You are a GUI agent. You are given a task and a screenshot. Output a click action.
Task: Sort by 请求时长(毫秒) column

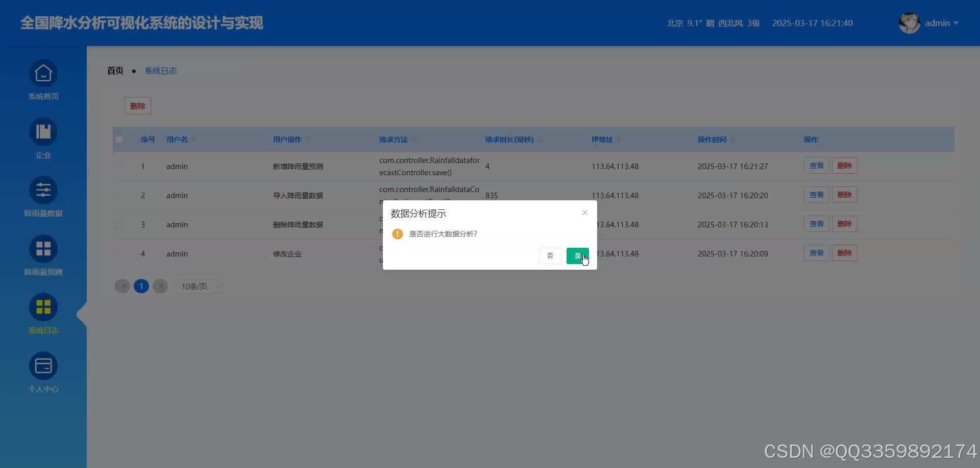[512, 139]
